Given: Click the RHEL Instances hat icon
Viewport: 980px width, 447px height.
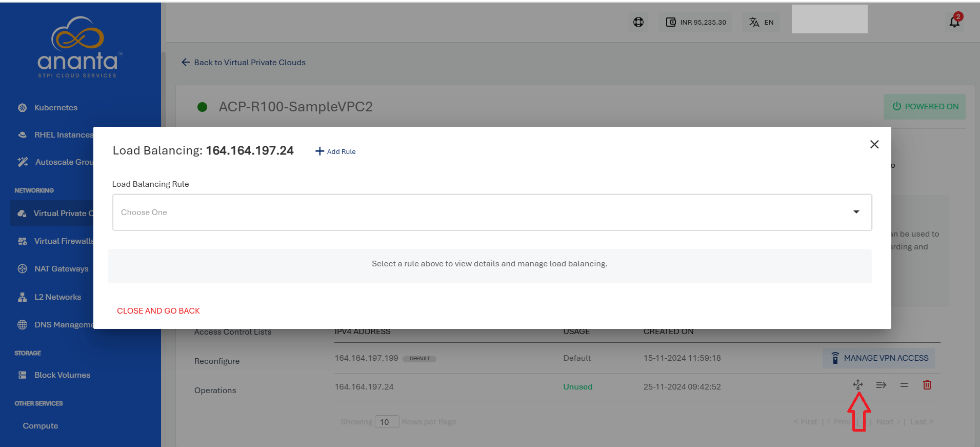Looking at the screenshot, I should 22,135.
